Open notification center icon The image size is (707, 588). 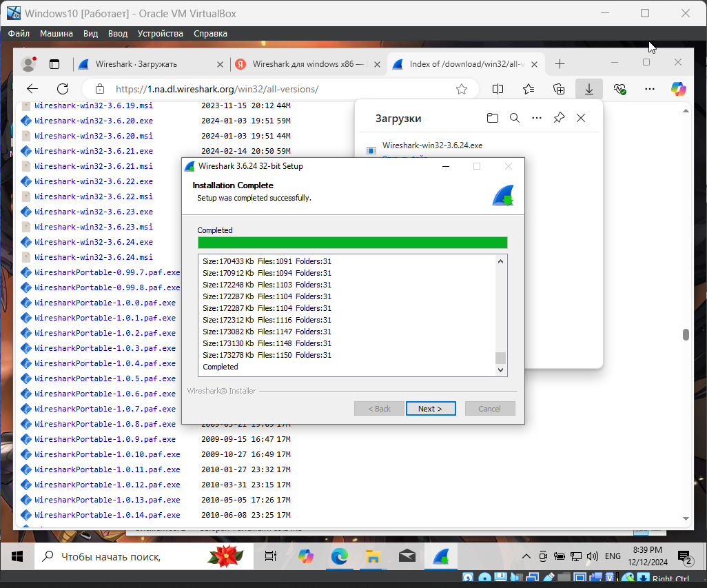[x=686, y=558]
